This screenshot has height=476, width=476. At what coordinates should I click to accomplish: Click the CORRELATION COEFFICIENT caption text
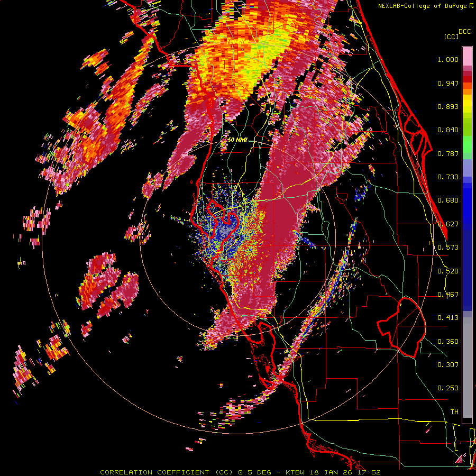[166, 472]
